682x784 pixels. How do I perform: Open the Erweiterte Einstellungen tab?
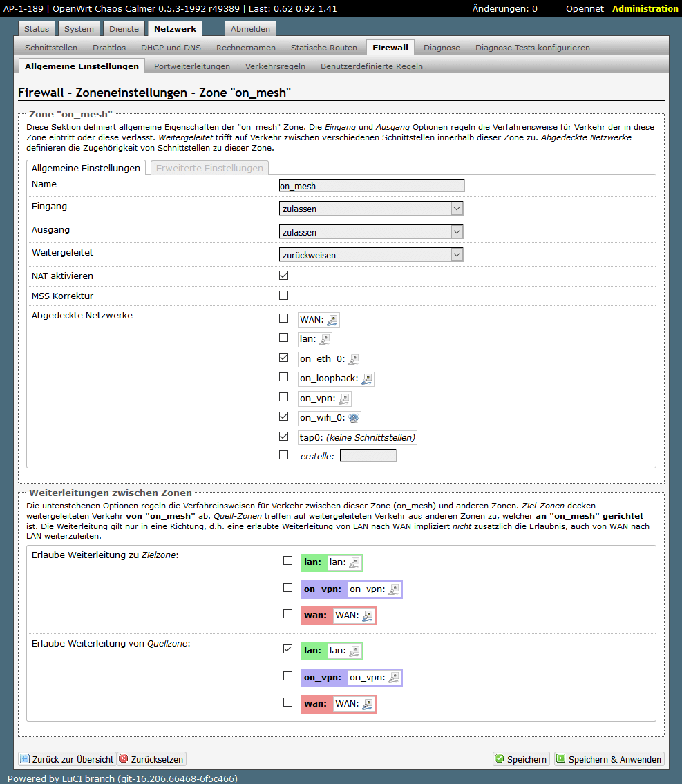209,168
